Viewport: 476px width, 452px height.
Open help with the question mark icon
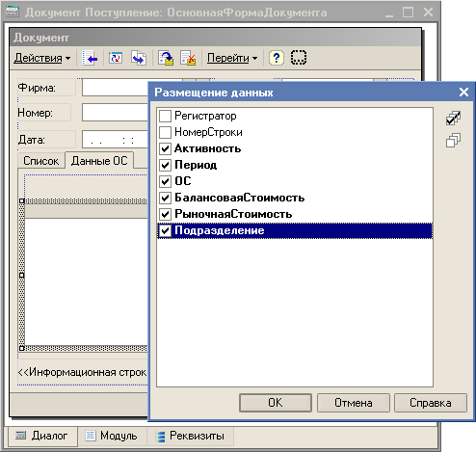click(277, 58)
